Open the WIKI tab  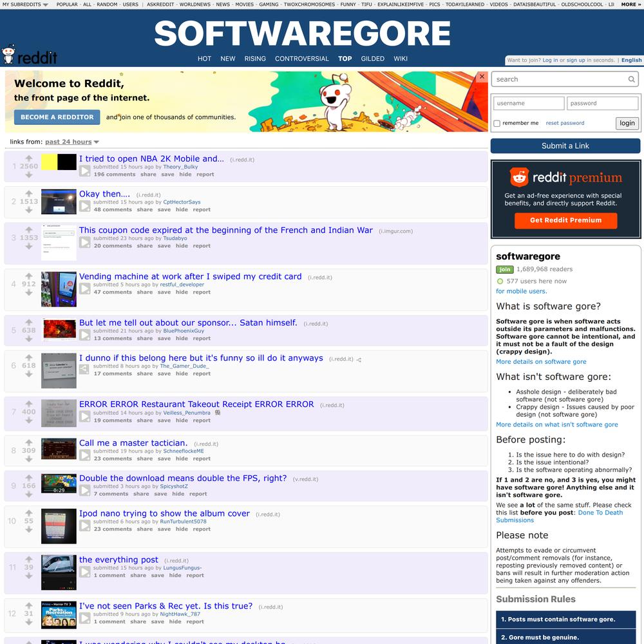point(401,59)
